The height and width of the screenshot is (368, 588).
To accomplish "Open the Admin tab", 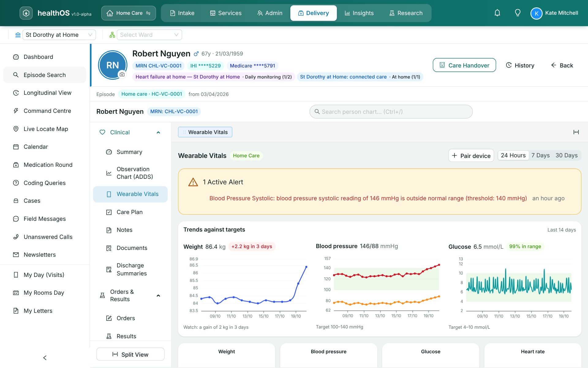I will (270, 13).
